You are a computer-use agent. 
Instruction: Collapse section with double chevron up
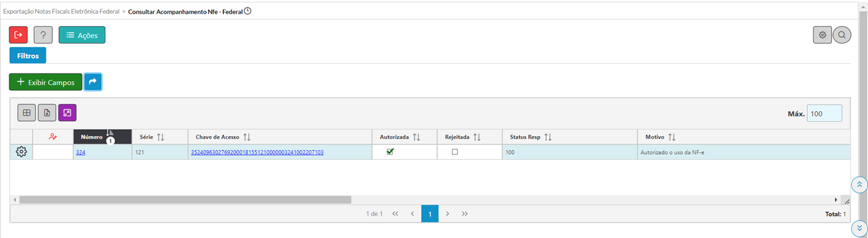[859, 185]
